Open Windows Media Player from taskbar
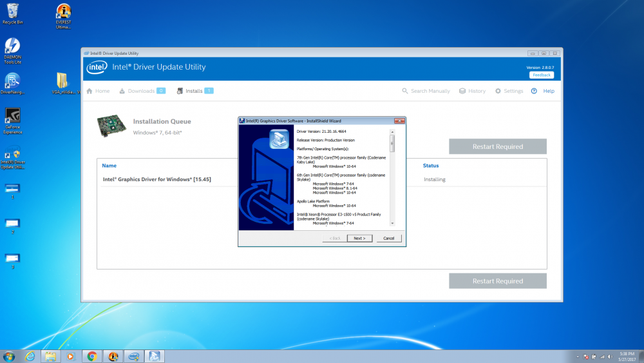 (70, 357)
